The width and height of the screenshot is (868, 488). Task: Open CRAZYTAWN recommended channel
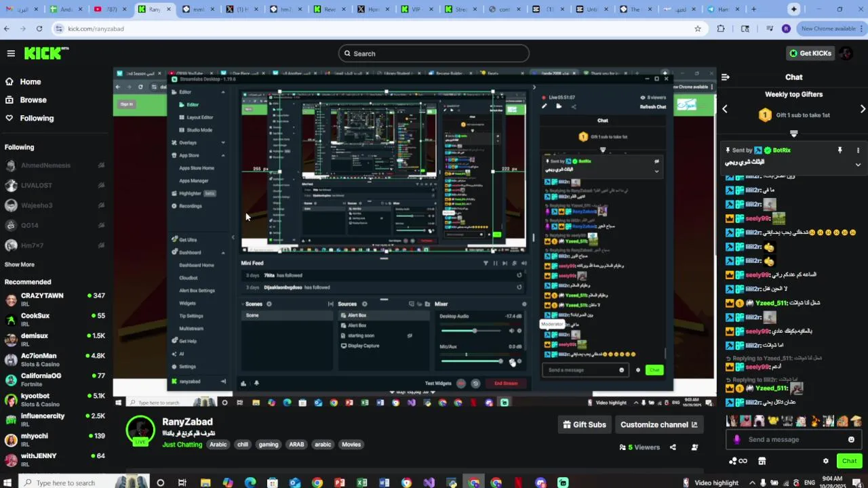(x=54, y=300)
